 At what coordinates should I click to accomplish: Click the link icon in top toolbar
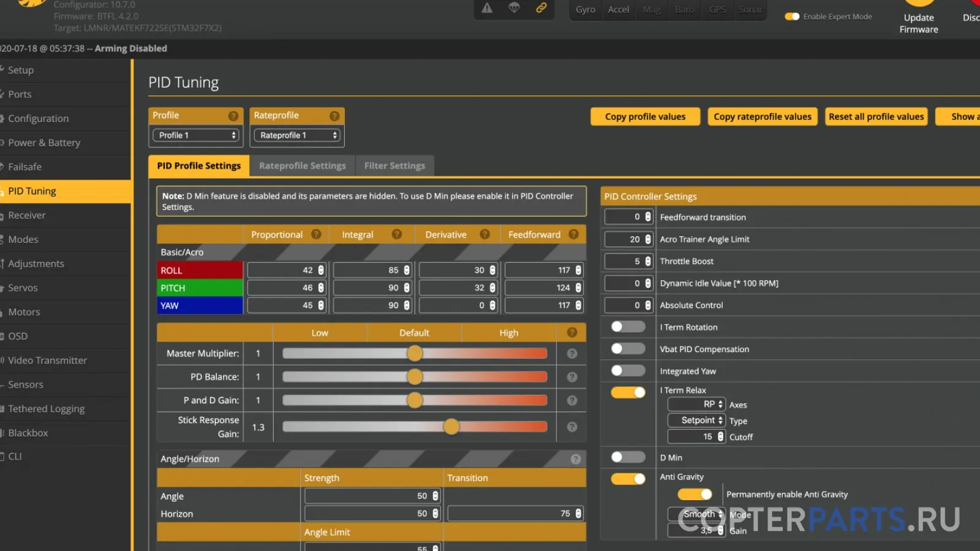(541, 8)
